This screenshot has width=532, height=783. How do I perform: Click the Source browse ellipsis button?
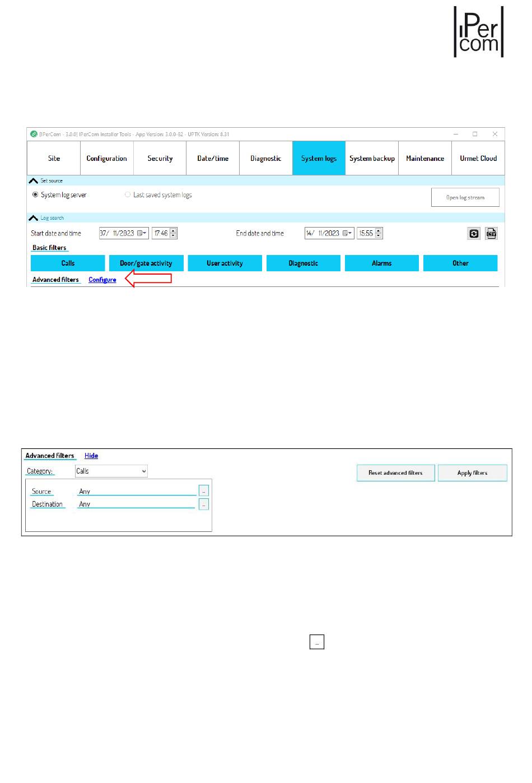click(x=204, y=492)
